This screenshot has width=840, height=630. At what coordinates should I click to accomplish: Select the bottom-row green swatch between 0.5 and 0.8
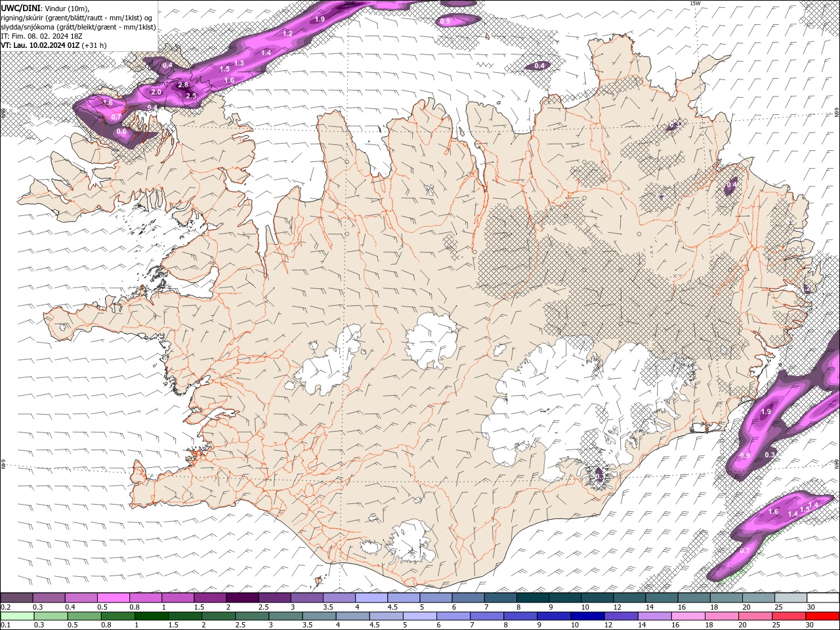coord(83,616)
